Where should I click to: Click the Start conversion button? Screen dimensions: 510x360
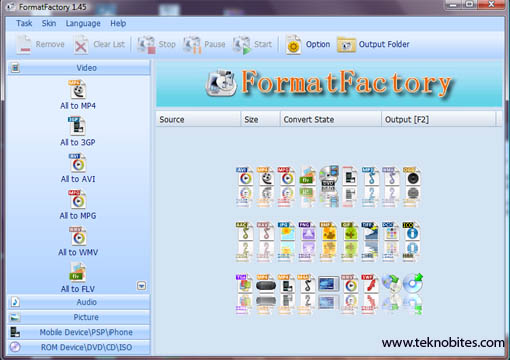pyautogui.click(x=252, y=44)
